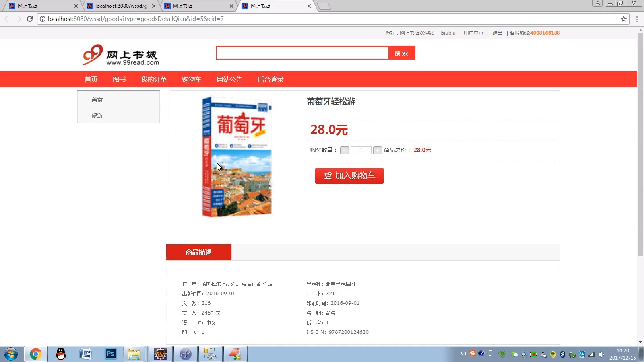Check Wi-Fi networks via the tray icon
Screen dimensions: 644x362
502,354
